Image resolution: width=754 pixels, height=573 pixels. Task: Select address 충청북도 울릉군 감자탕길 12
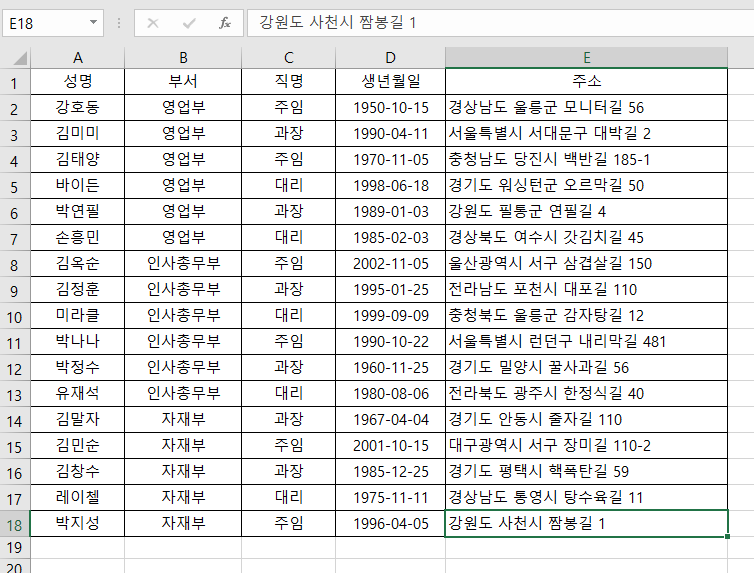[586, 315]
